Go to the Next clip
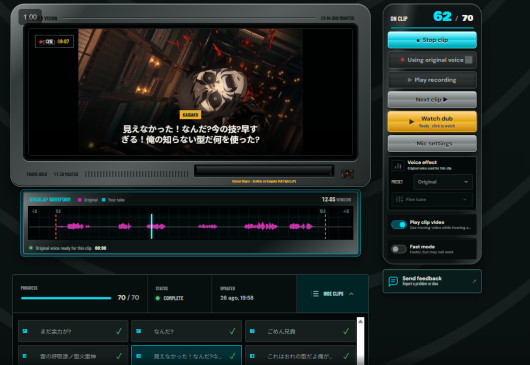 (x=432, y=100)
